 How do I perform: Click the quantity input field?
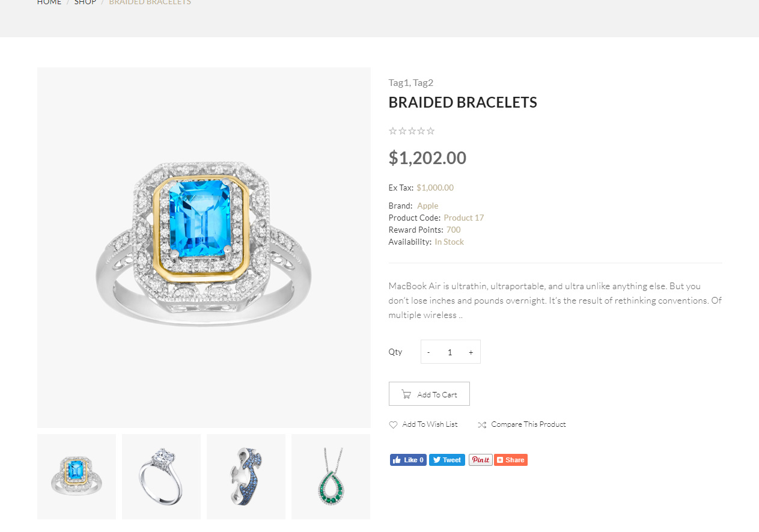tap(450, 352)
